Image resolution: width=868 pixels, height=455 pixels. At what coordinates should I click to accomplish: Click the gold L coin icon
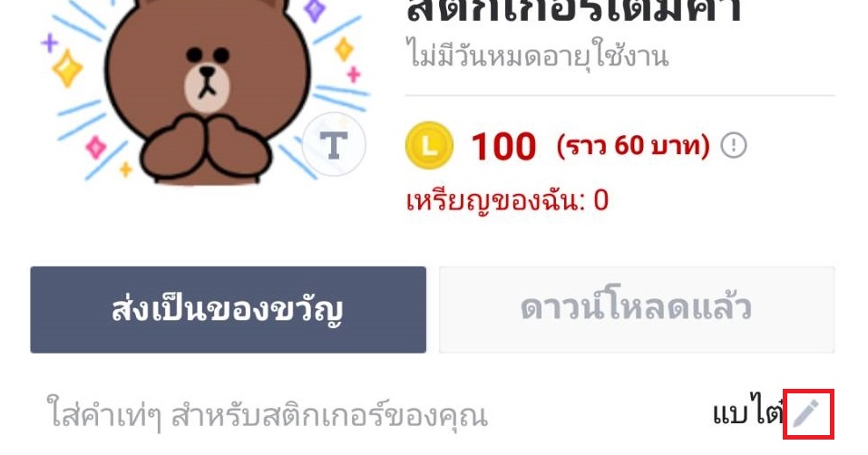click(429, 145)
